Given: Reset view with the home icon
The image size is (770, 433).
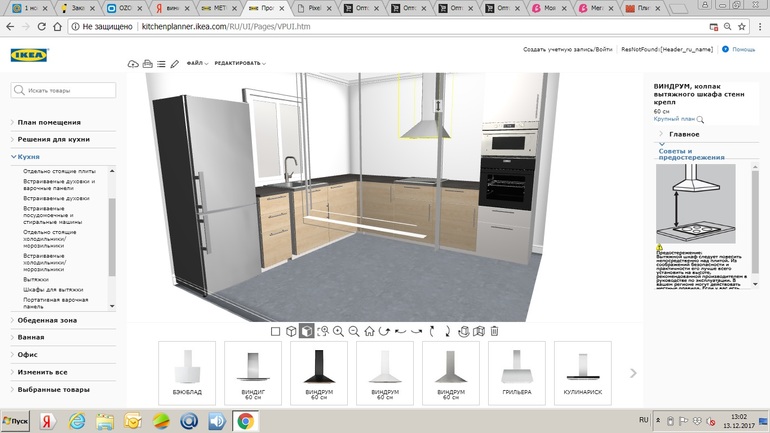Looking at the screenshot, I should 369,331.
